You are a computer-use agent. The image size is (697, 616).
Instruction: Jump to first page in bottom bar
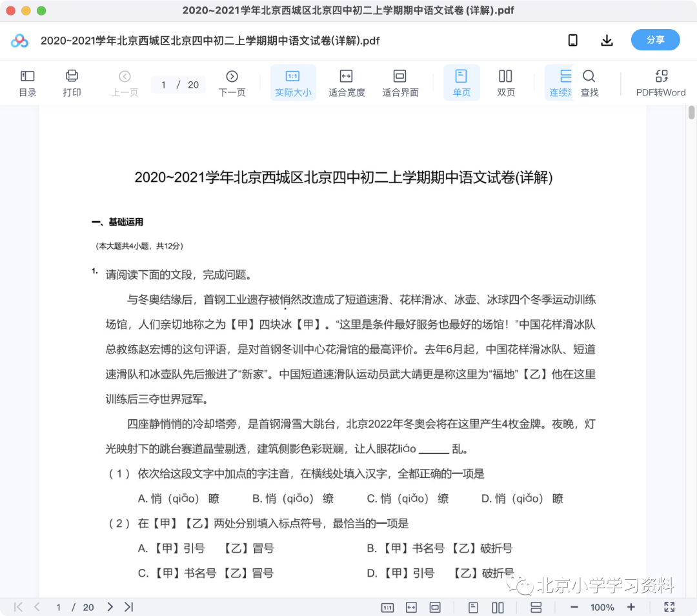[18, 607]
